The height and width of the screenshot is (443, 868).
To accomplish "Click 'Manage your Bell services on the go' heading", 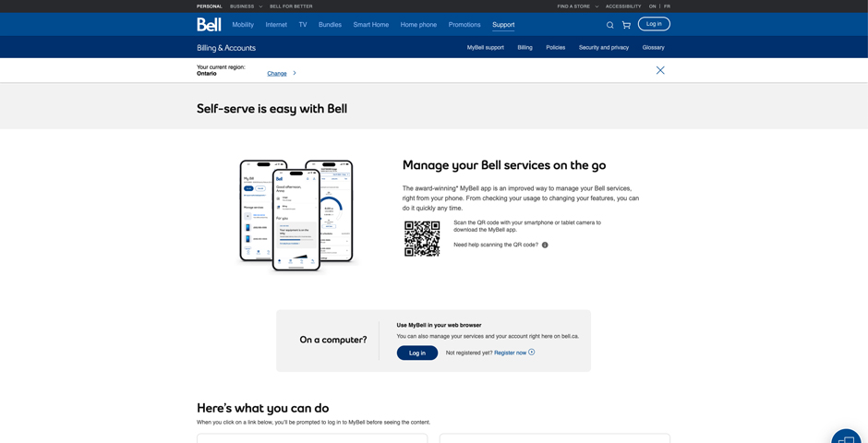I will click(504, 165).
